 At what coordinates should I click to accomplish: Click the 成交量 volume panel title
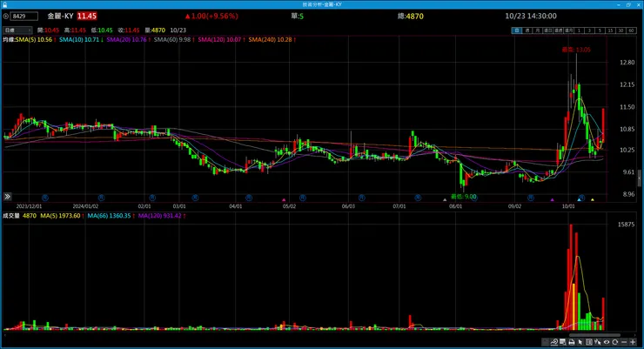[11, 216]
